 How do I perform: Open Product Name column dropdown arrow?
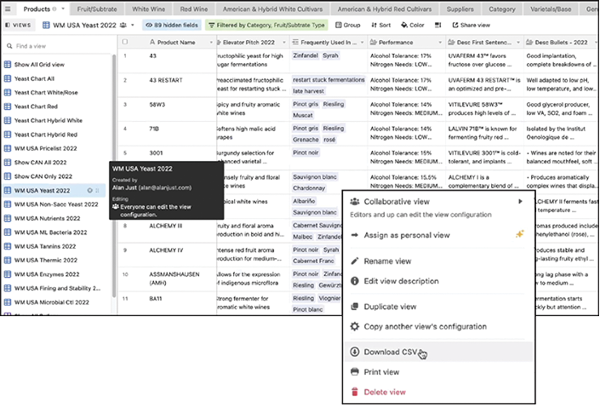coord(211,42)
